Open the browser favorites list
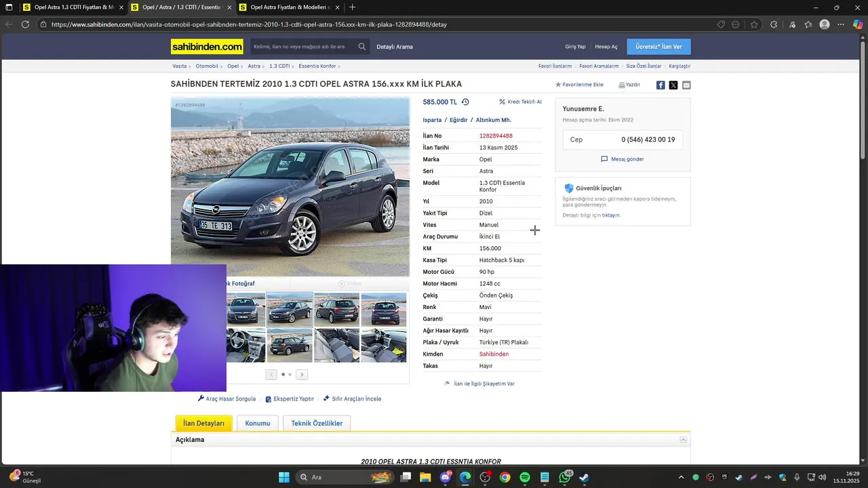The height and width of the screenshot is (488, 868). click(x=808, y=24)
